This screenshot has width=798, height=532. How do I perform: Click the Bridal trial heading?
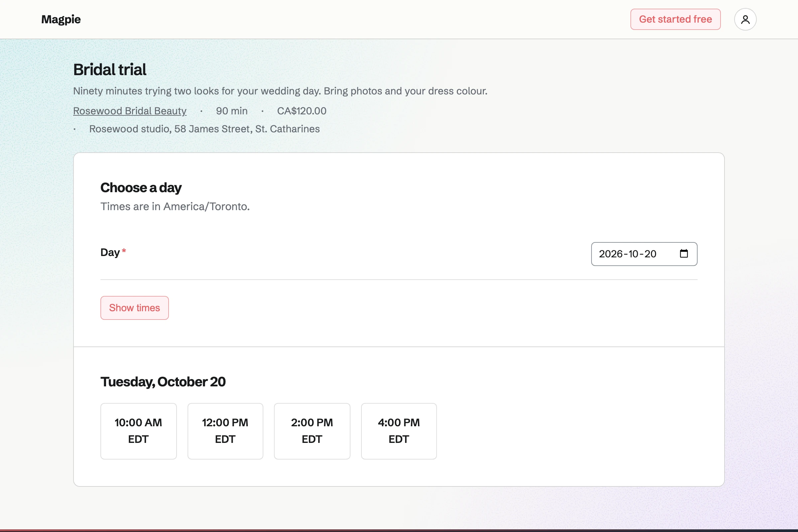pos(110,69)
